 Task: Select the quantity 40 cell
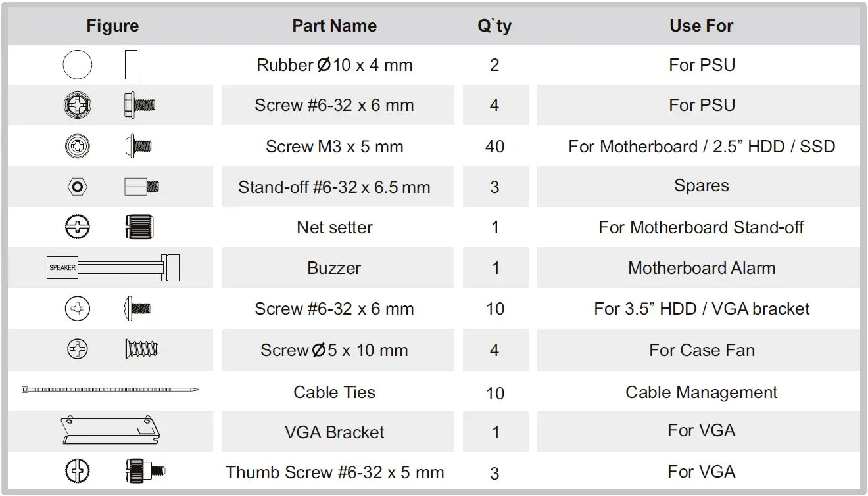[x=494, y=147]
